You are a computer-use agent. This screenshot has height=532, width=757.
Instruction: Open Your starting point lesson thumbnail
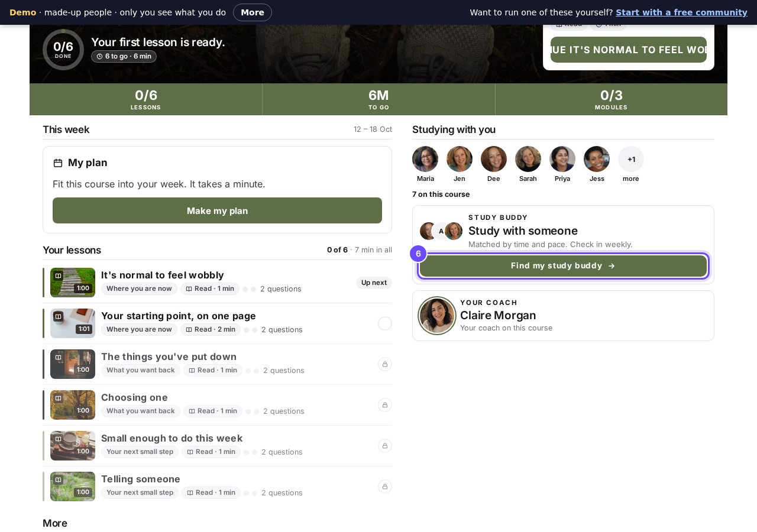[73, 323]
